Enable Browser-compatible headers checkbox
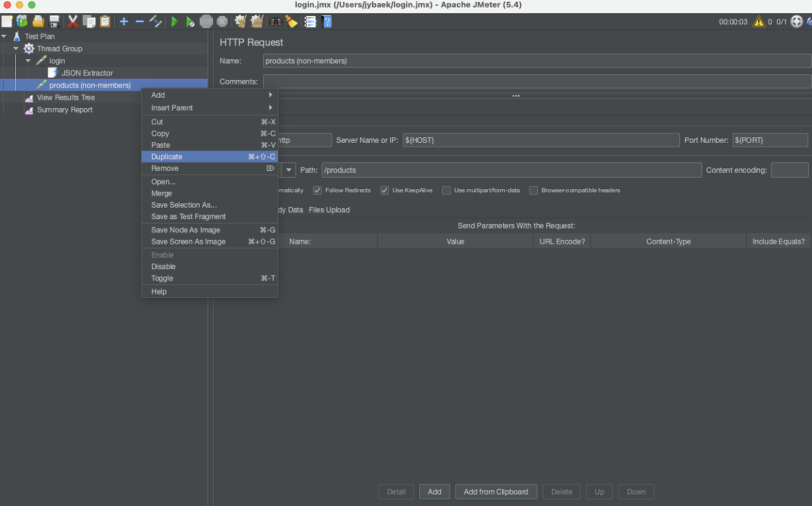Viewport: 812px width, 506px height. [x=534, y=190]
